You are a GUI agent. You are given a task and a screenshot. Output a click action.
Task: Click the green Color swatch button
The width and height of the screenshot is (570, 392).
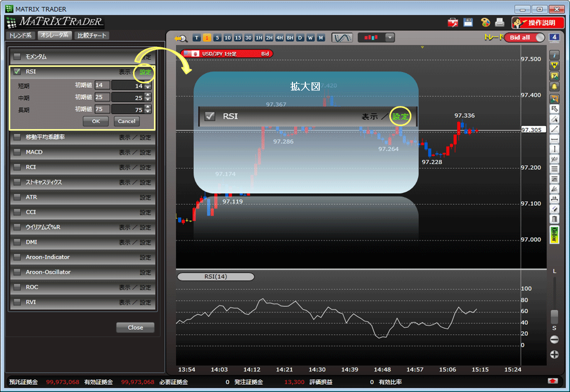click(x=555, y=235)
